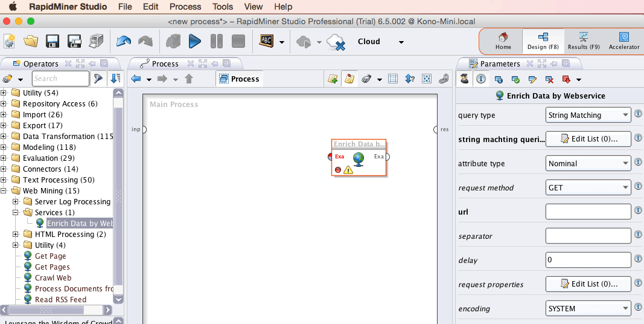Screen dimensions: 644x324
Task: Open the request method dropdown
Action: [x=588, y=188]
